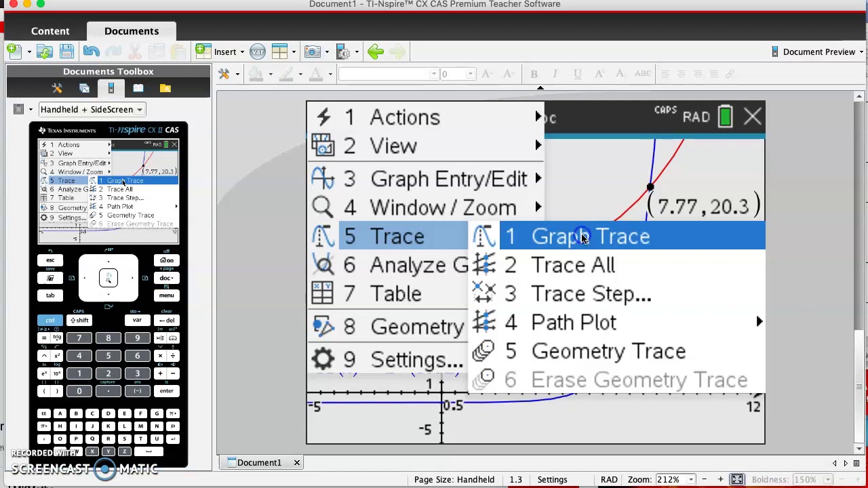This screenshot has width=868, height=488.
Task: Expand the Page Layout dropdown arrow
Action: point(294,52)
